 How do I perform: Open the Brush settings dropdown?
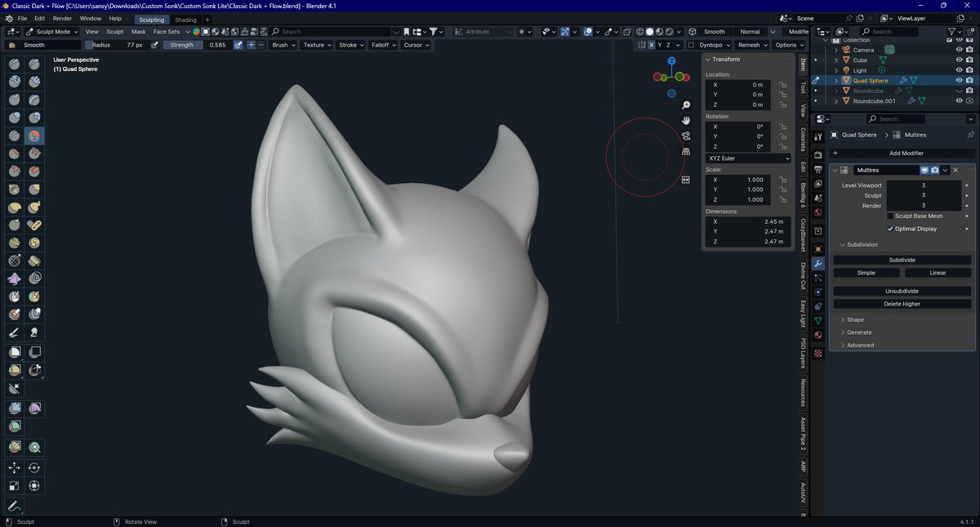[283, 45]
